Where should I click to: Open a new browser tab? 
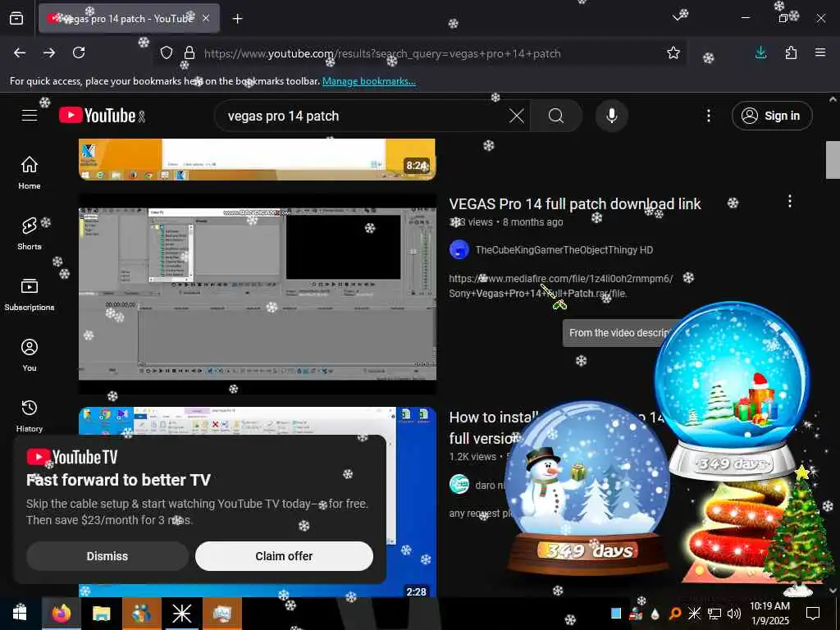(x=237, y=19)
